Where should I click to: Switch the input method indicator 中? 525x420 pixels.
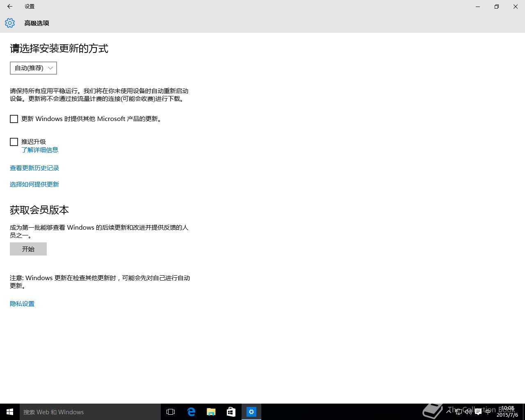(x=488, y=412)
